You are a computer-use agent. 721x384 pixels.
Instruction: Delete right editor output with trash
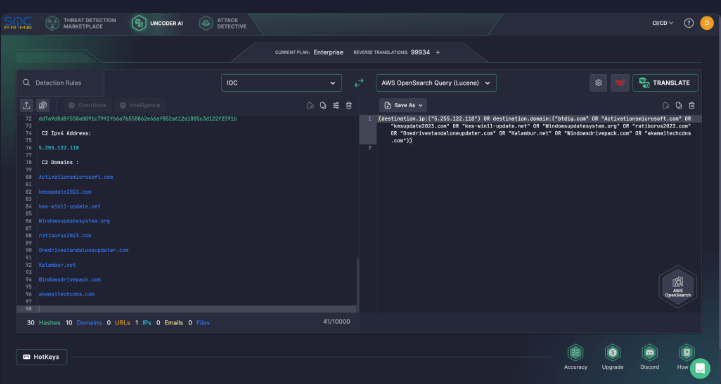point(692,106)
